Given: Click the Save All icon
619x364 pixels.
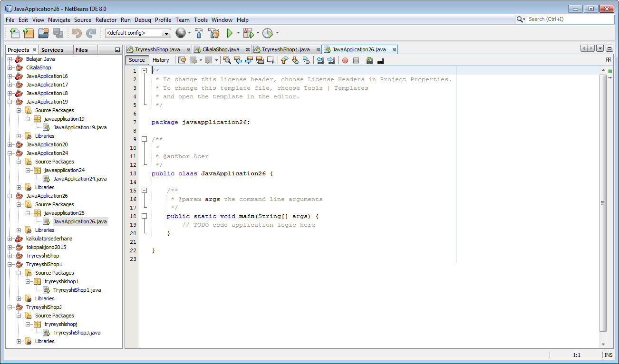Looking at the screenshot, I should (57, 33).
